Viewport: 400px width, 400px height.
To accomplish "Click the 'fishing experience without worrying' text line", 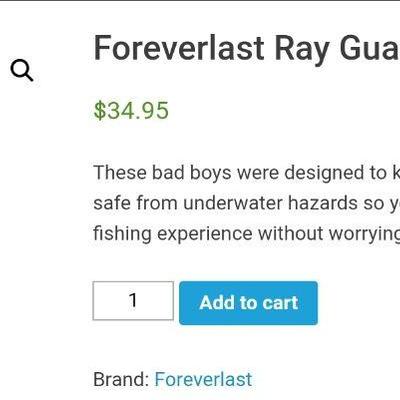I will pyautogui.click(x=247, y=233).
